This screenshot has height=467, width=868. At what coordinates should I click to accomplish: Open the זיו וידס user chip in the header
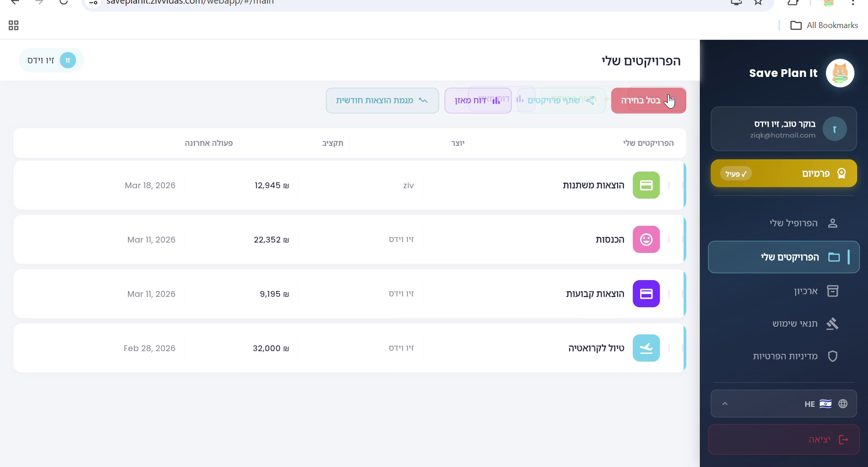point(52,60)
